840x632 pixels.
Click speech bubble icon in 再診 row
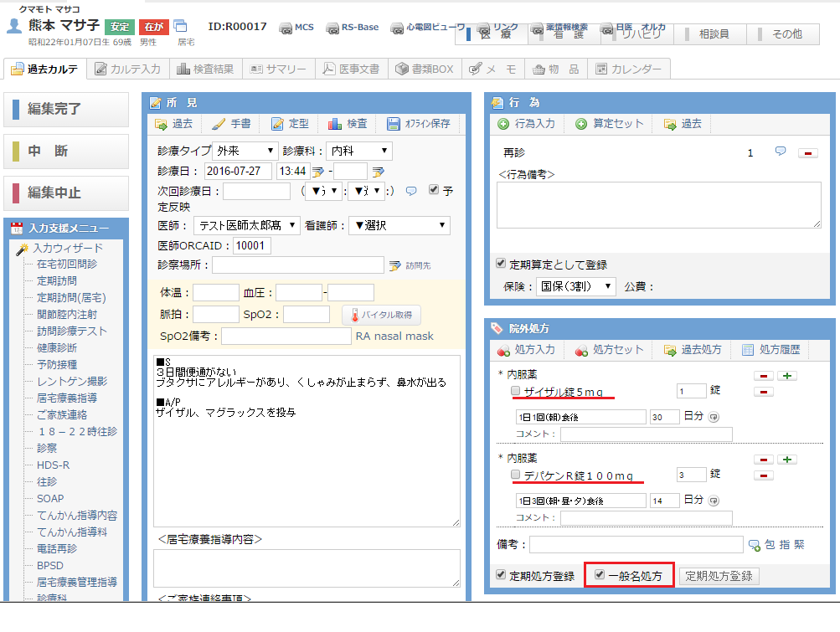(781, 152)
